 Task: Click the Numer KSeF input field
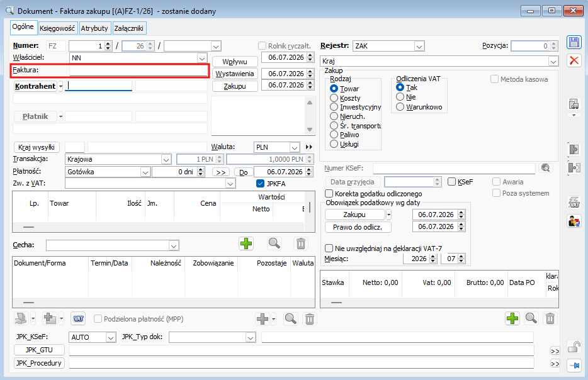click(454, 168)
